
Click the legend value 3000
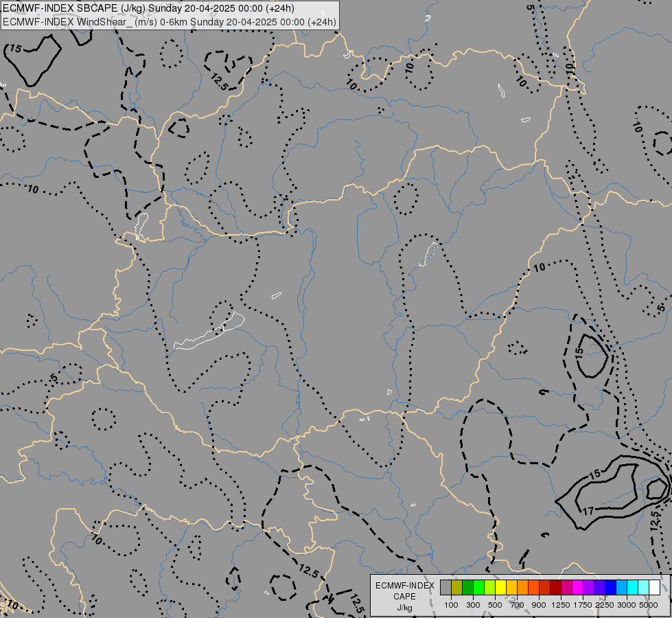[627, 605]
